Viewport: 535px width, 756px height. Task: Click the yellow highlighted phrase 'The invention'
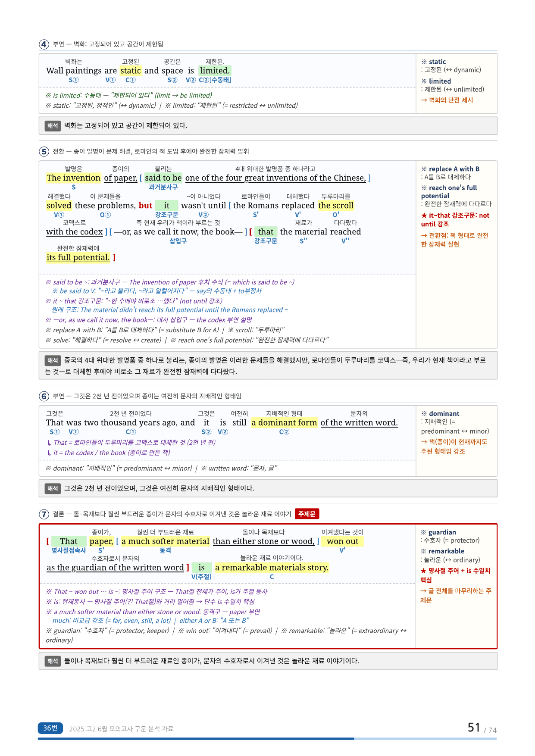point(74,178)
